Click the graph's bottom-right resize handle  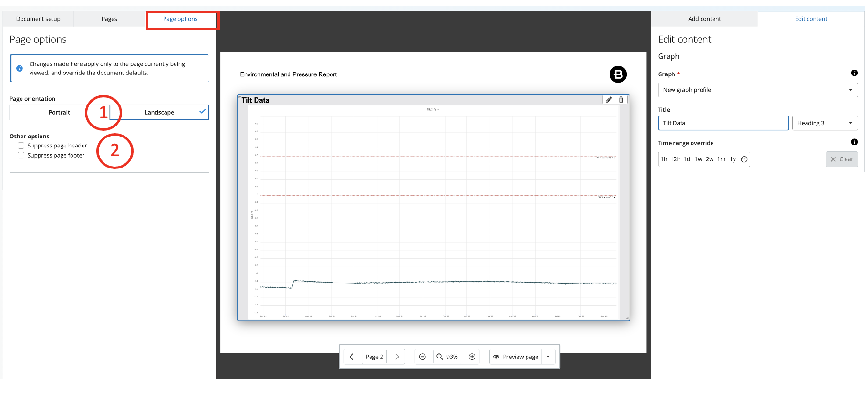point(627,318)
